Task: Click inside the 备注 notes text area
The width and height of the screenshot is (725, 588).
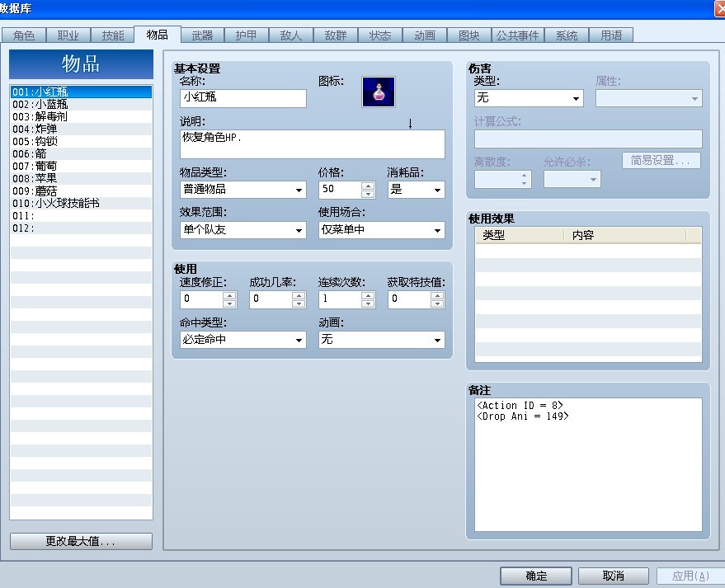Action: pyautogui.click(x=588, y=464)
